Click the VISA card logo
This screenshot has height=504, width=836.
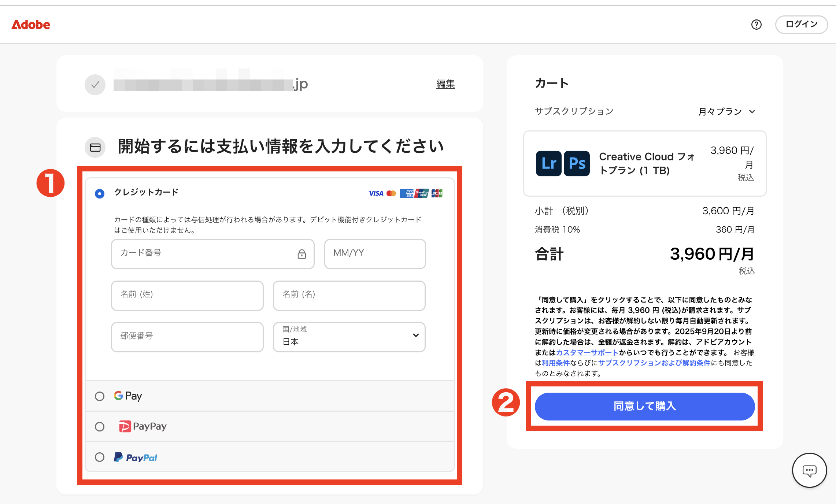376,193
